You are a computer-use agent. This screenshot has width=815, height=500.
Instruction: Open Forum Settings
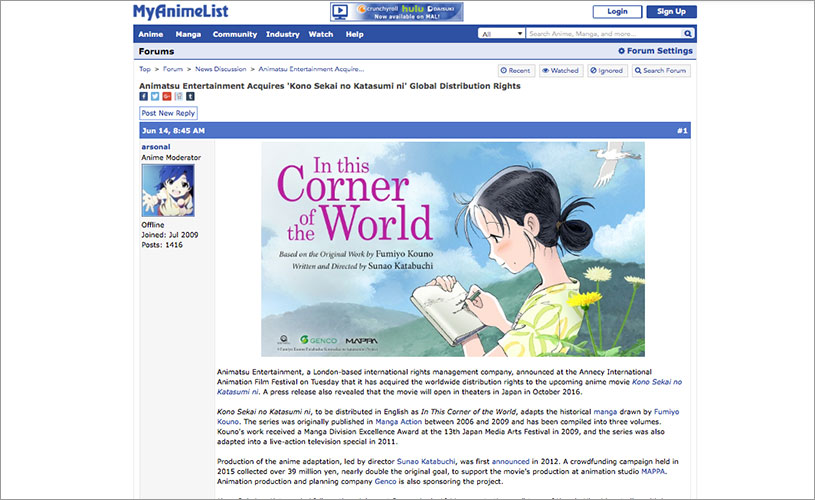pos(655,51)
